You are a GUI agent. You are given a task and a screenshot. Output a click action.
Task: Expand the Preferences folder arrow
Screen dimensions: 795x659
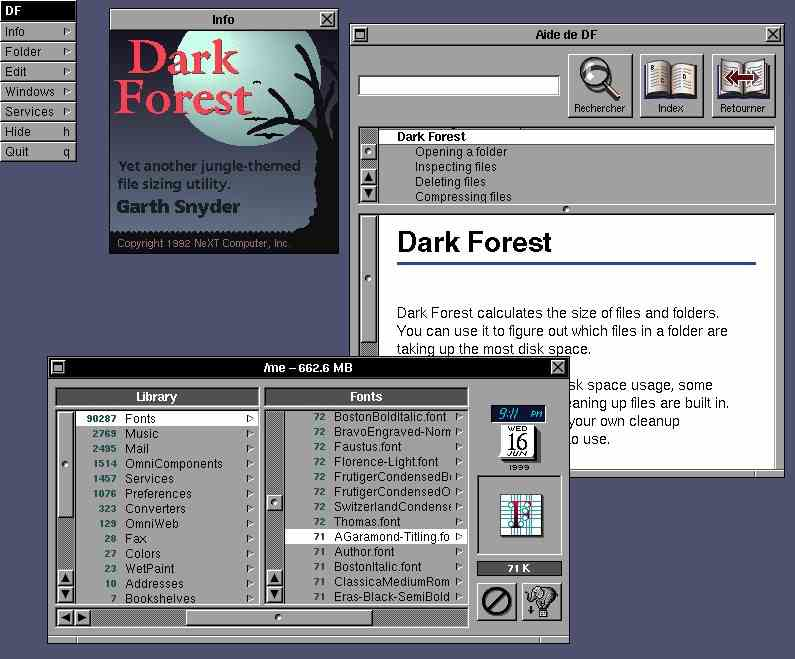250,493
